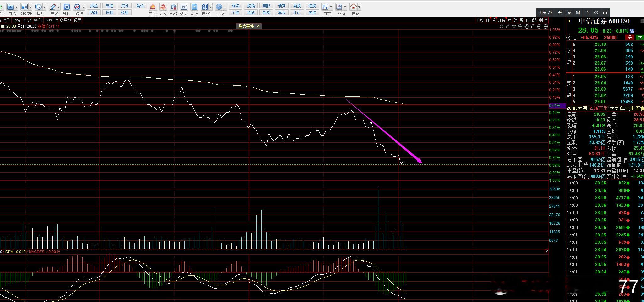Viewport: 644px width, 302px height.
Task: Toggle the 竞 auction view button
Action: (510, 20)
